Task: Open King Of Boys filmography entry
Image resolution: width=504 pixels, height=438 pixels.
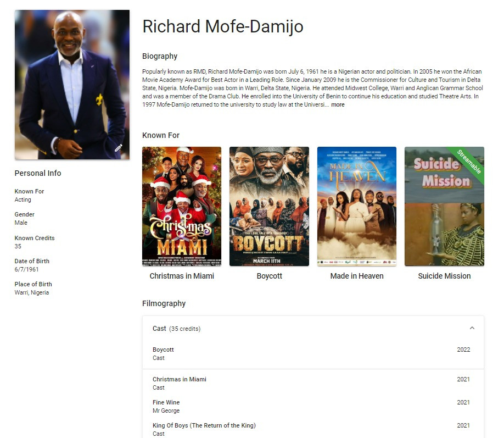Action: pos(313,429)
